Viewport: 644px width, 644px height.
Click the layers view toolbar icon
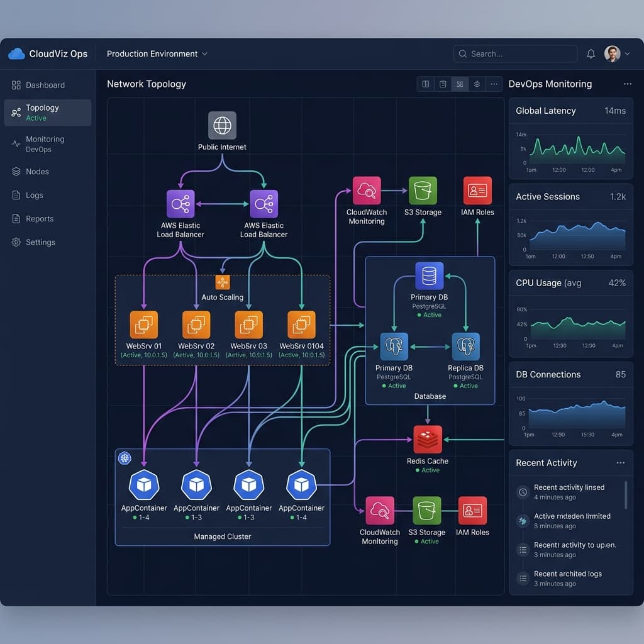[x=477, y=84]
